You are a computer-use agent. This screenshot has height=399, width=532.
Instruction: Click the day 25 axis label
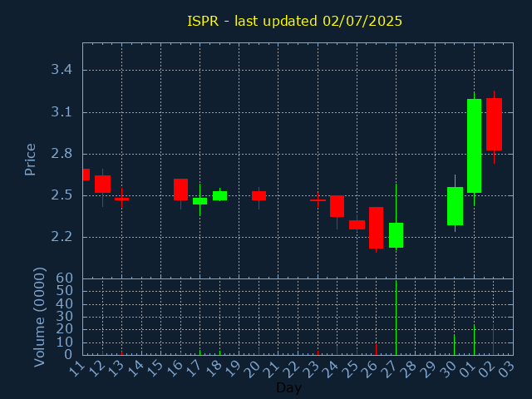click(x=352, y=368)
